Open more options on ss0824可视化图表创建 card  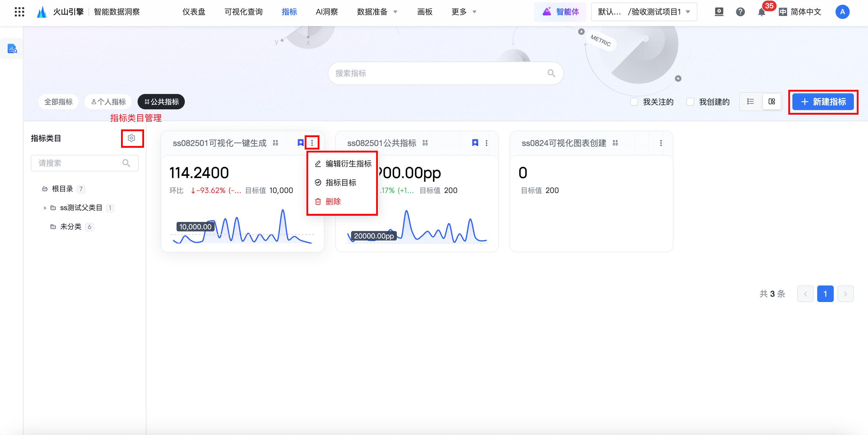[661, 143]
